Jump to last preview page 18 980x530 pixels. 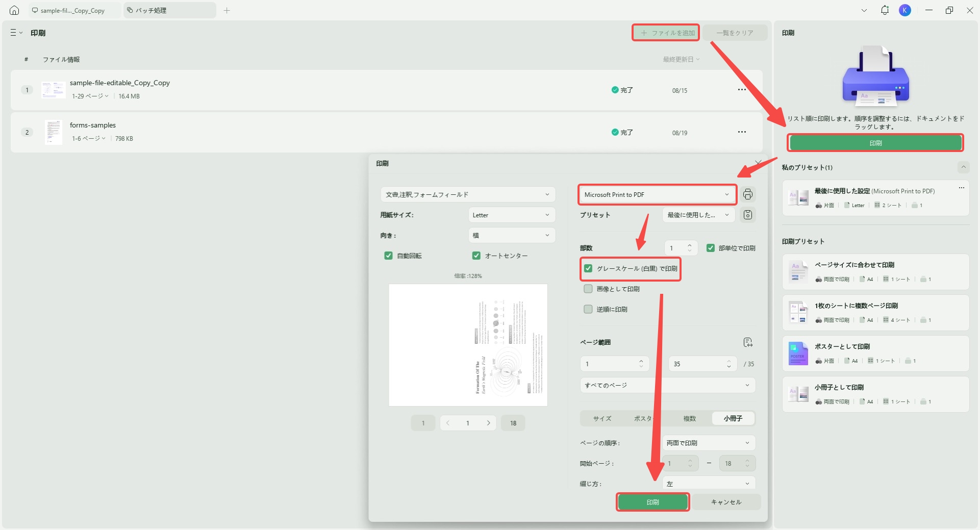(x=513, y=423)
